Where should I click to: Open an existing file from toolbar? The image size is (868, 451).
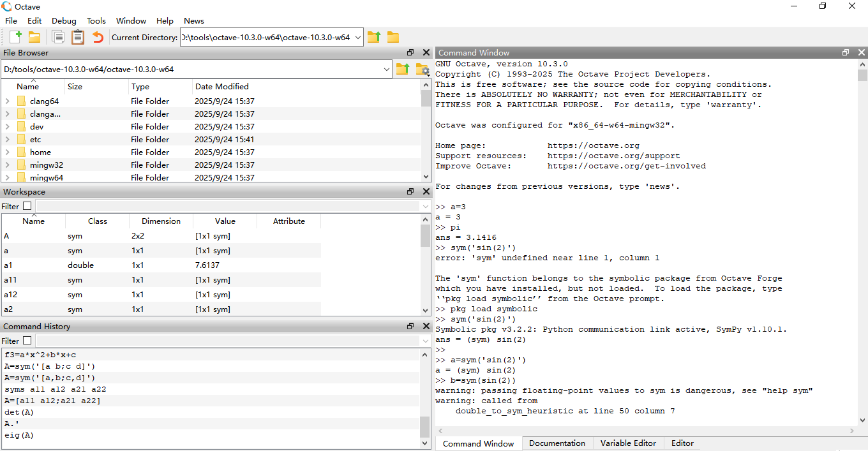point(34,38)
